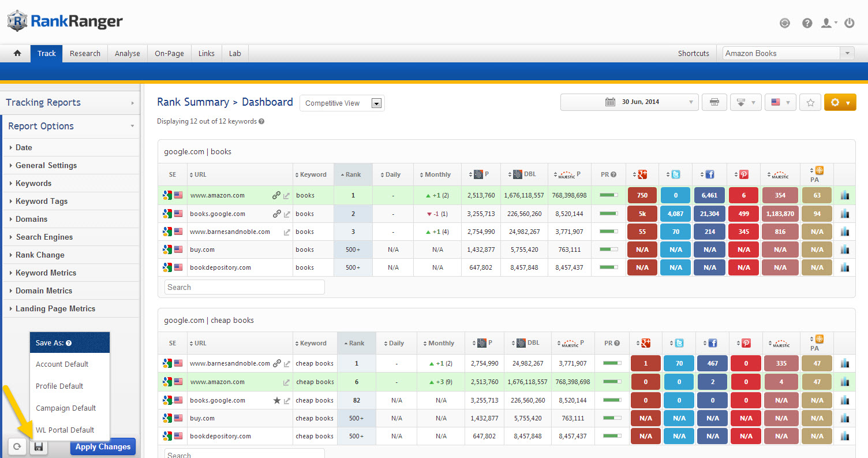The image size is (868, 458).
Task: Switch to the Research tab
Action: click(85, 53)
